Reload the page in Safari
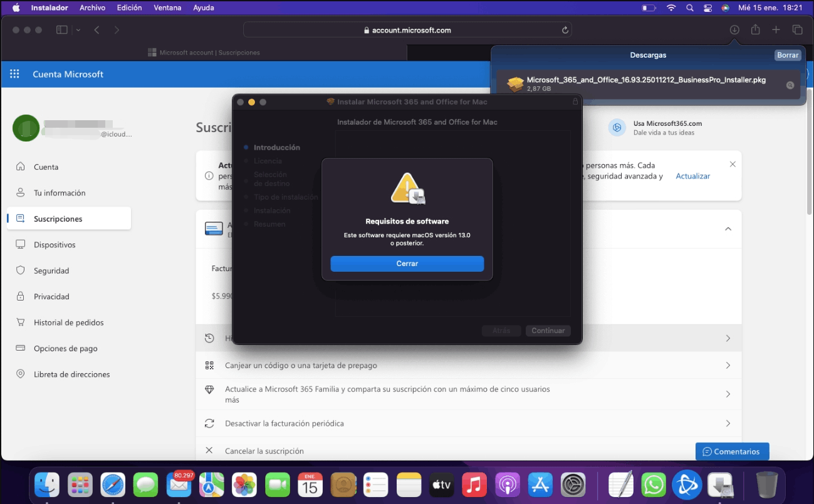This screenshot has width=814, height=504. [x=565, y=30]
